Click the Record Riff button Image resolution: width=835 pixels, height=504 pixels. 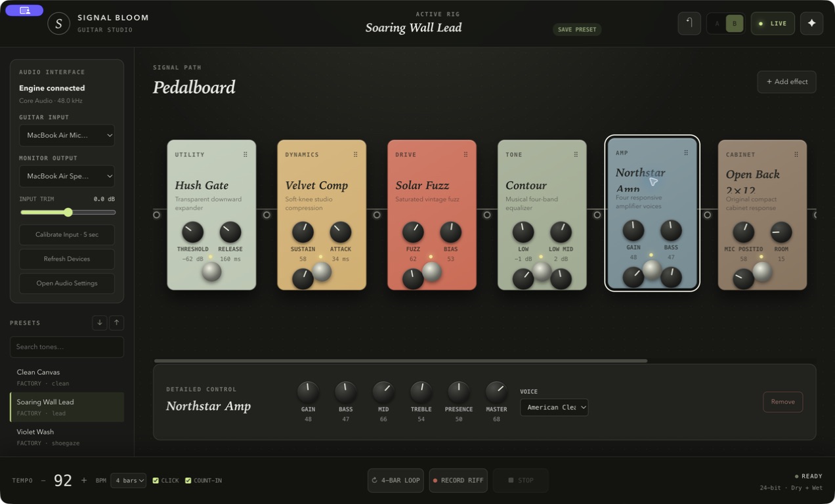click(458, 480)
